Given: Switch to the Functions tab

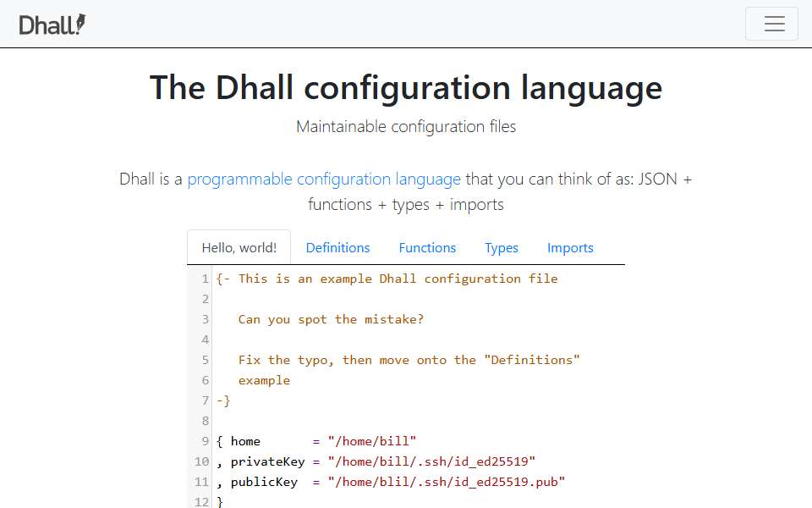Looking at the screenshot, I should pos(427,248).
